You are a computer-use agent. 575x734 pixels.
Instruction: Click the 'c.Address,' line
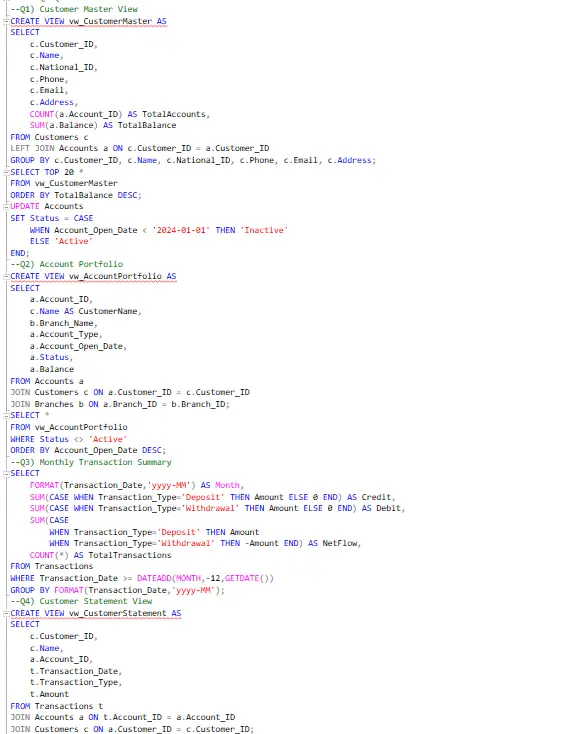click(x=54, y=102)
